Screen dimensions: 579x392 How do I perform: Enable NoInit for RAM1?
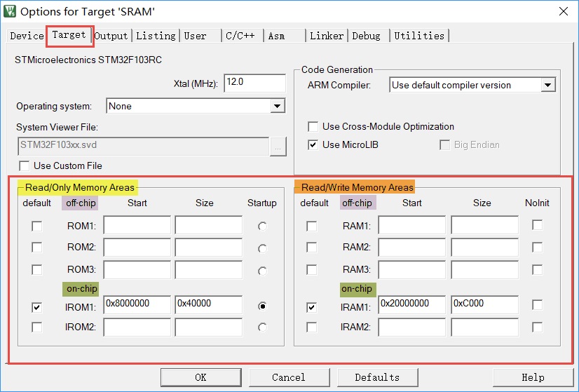[537, 225]
